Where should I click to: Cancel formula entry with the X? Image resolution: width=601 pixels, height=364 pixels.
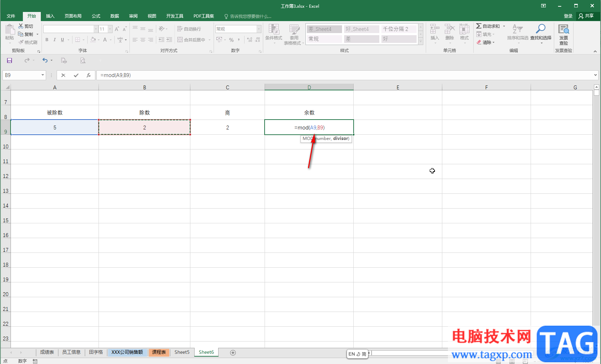[x=63, y=75]
